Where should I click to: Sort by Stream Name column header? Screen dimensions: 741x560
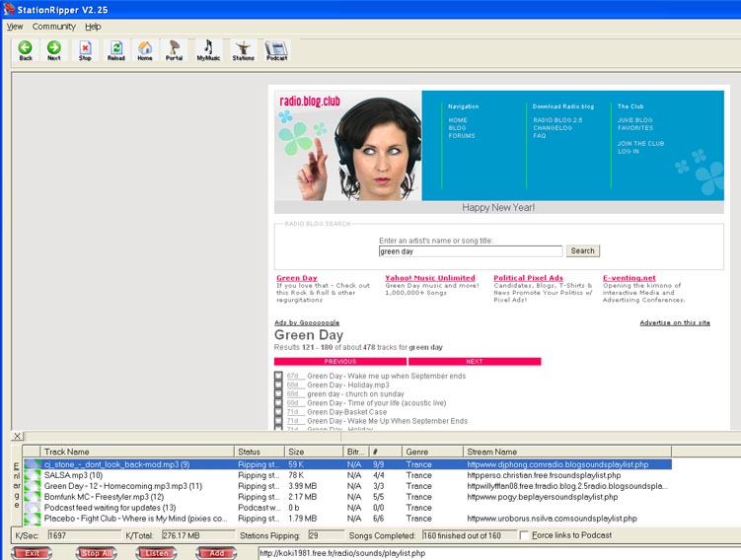[x=567, y=452]
